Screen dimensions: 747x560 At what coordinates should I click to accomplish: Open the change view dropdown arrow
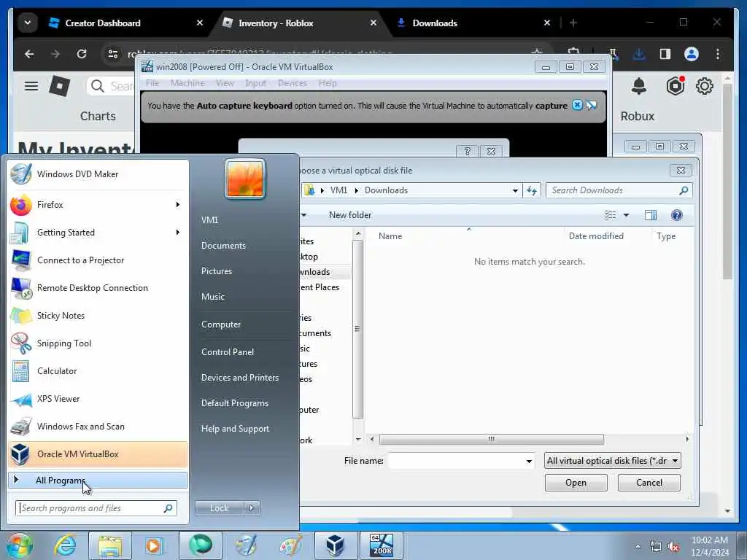(x=627, y=215)
